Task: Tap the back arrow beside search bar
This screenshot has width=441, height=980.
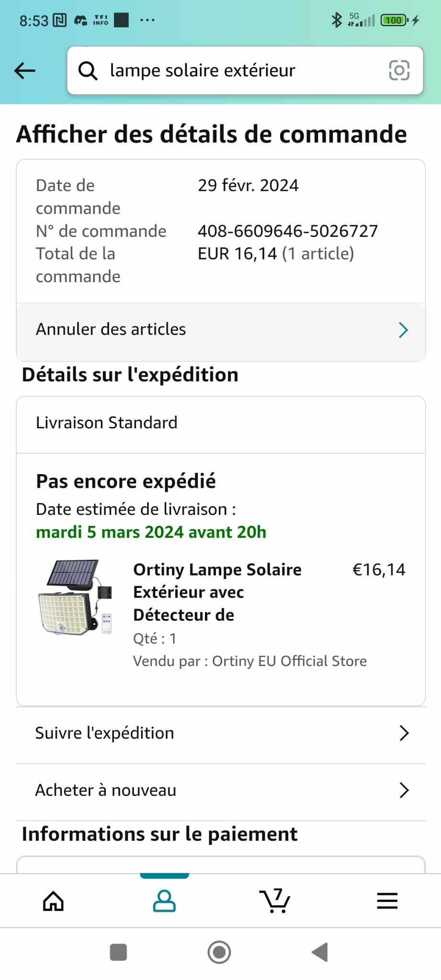Action: 25,71
